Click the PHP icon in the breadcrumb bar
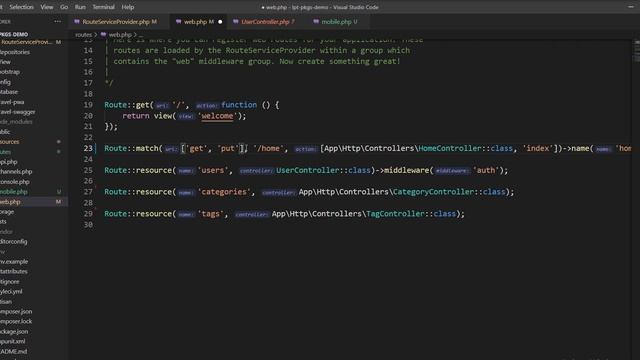 103,35
